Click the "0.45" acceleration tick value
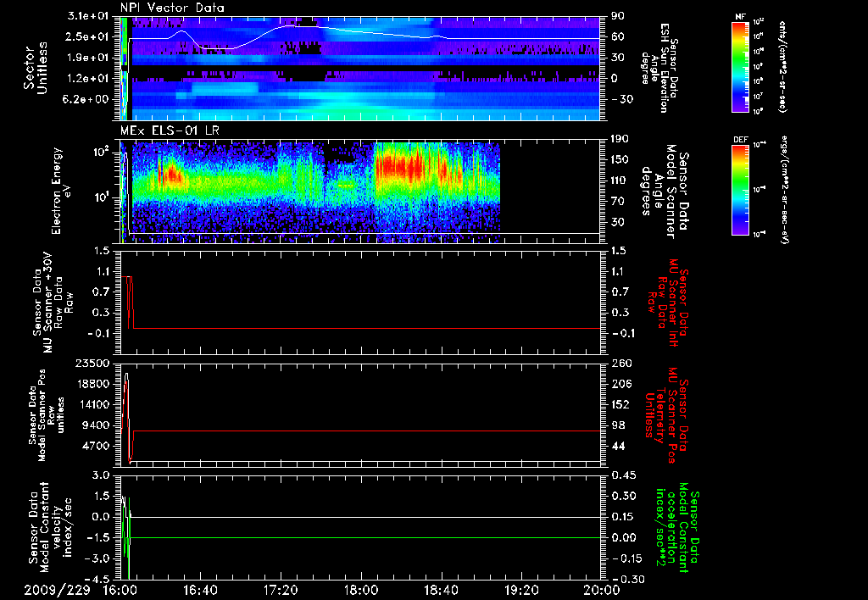 tap(623, 475)
